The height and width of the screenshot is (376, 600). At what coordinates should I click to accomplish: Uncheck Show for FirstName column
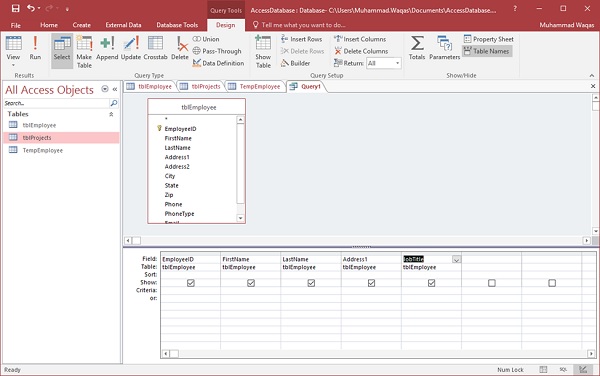[251, 283]
